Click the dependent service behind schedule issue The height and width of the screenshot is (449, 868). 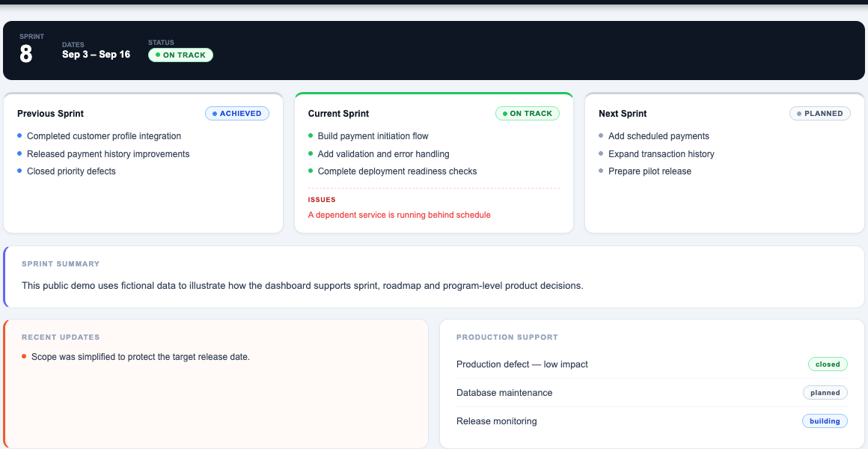pyautogui.click(x=399, y=215)
